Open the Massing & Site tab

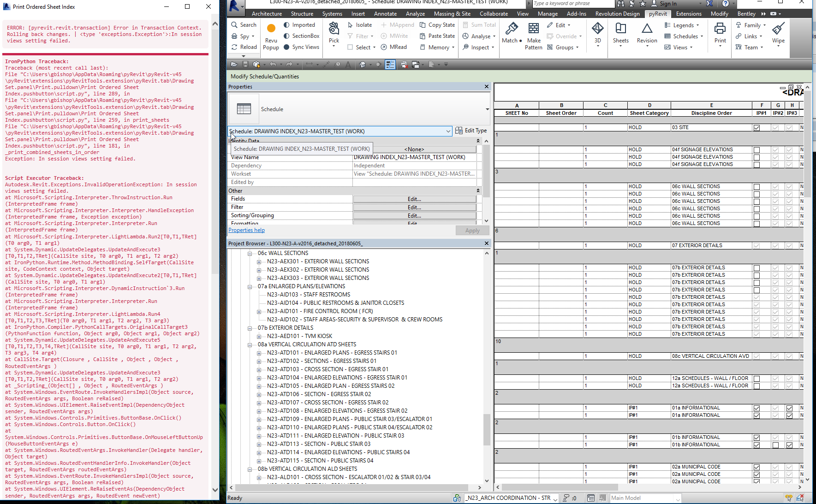(x=452, y=14)
